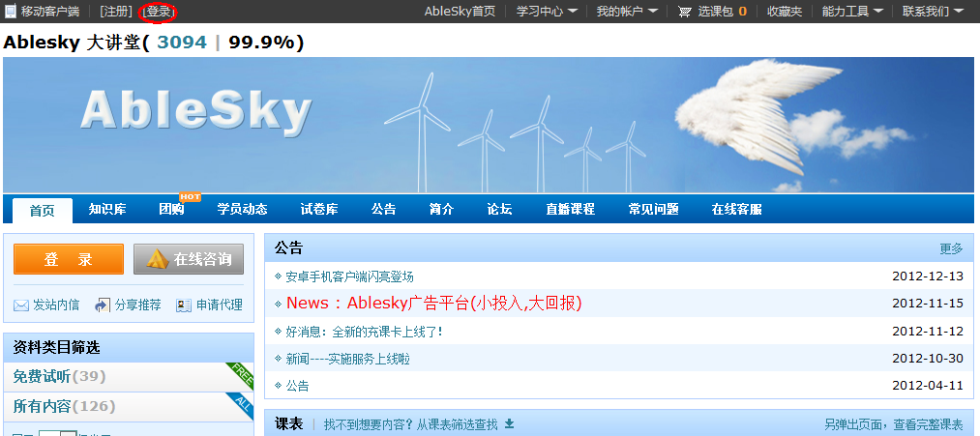Click the ID card icon for 申请代理
980x436 pixels.
click(x=184, y=305)
